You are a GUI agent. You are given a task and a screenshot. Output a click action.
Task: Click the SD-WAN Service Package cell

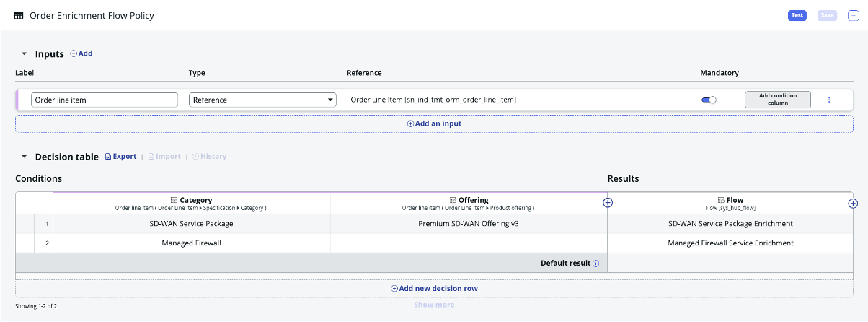click(191, 224)
